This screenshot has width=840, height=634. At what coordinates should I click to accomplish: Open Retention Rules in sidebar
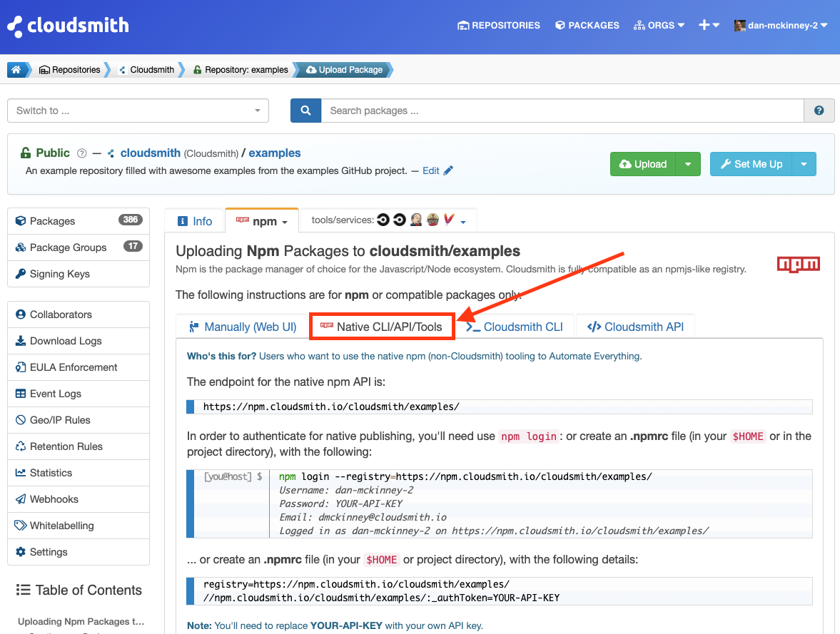[79, 446]
